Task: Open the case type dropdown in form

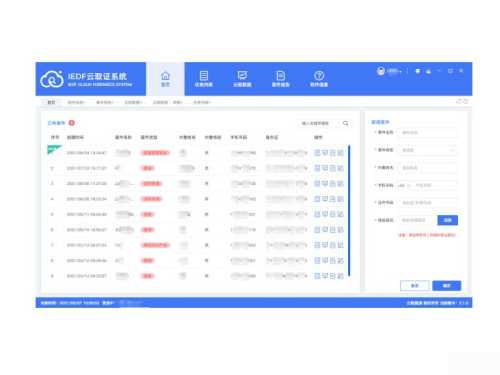Action: point(427,150)
